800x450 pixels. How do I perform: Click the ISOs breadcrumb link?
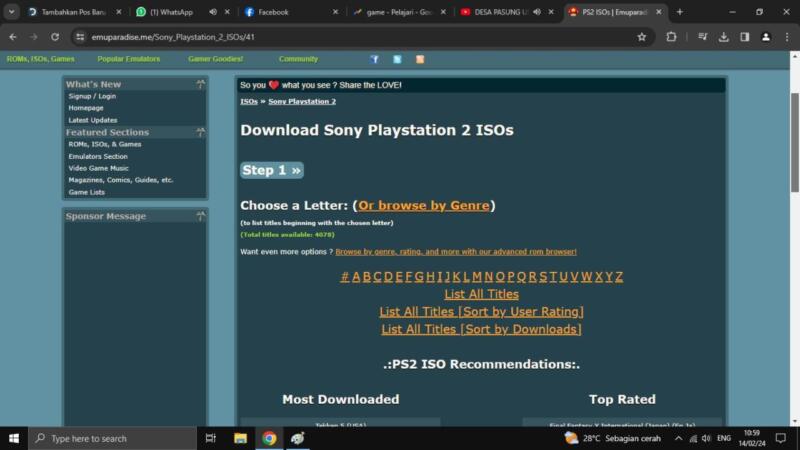coord(249,101)
